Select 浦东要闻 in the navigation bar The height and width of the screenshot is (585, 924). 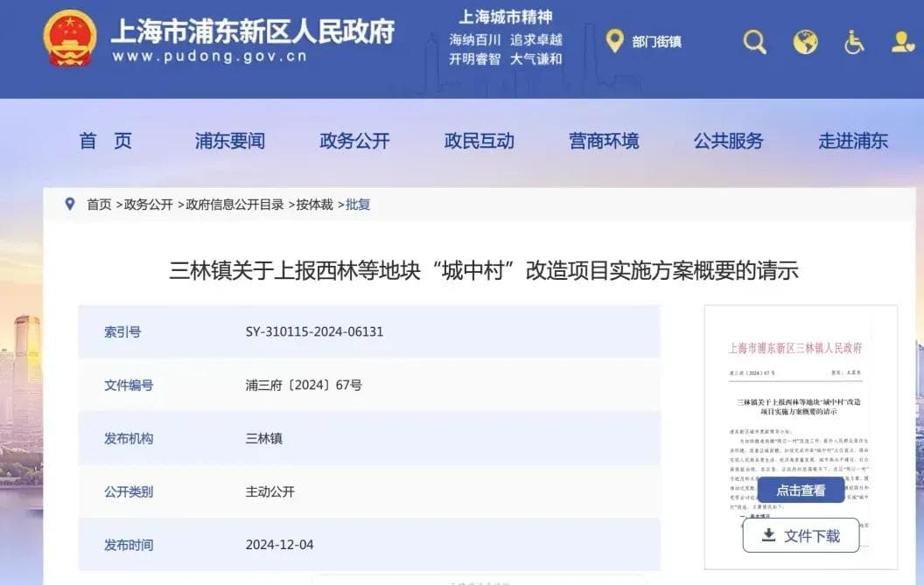click(229, 141)
